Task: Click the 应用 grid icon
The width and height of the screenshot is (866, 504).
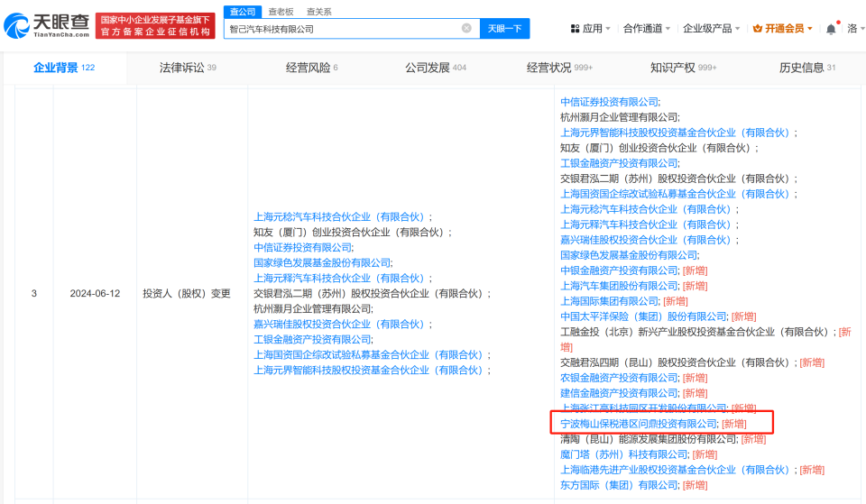Action: pos(575,28)
